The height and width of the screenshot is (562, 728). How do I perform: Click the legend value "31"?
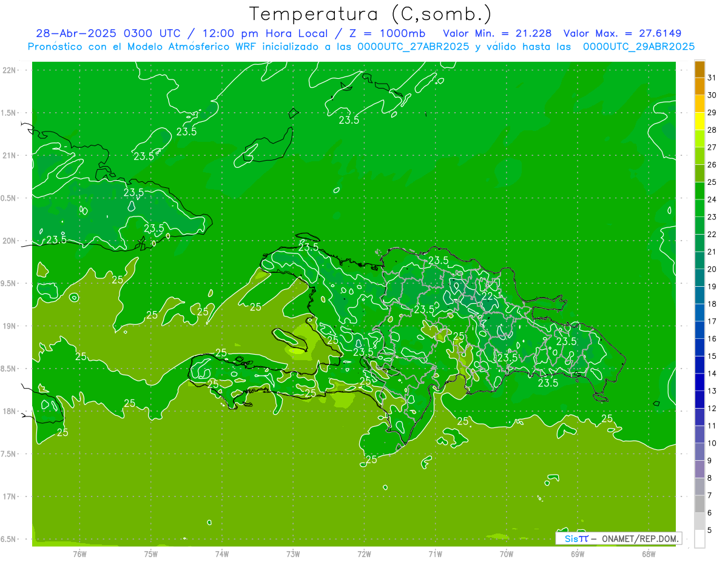713,78
